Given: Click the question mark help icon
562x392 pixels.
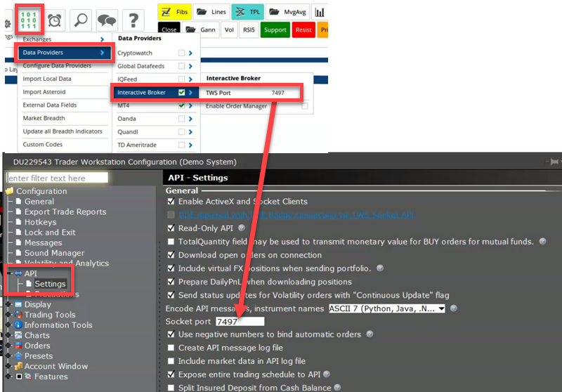Looking at the screenshot, I should (133, 20).
